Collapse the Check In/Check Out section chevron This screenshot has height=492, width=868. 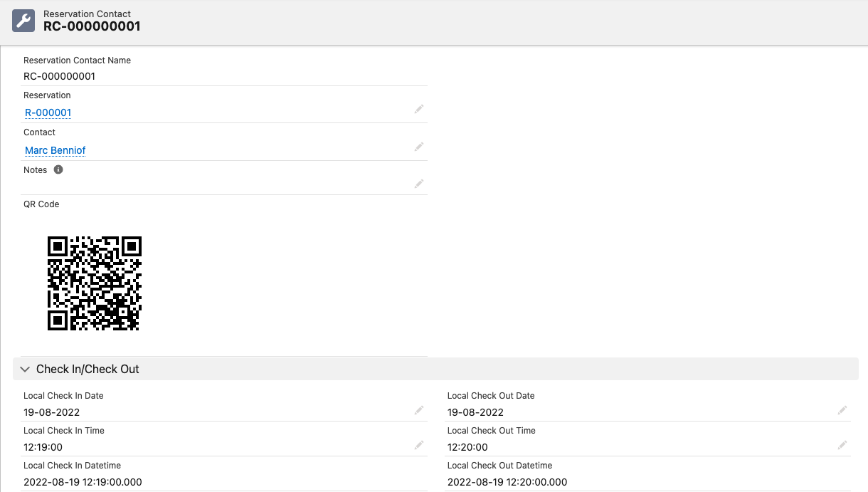(25, 369)
